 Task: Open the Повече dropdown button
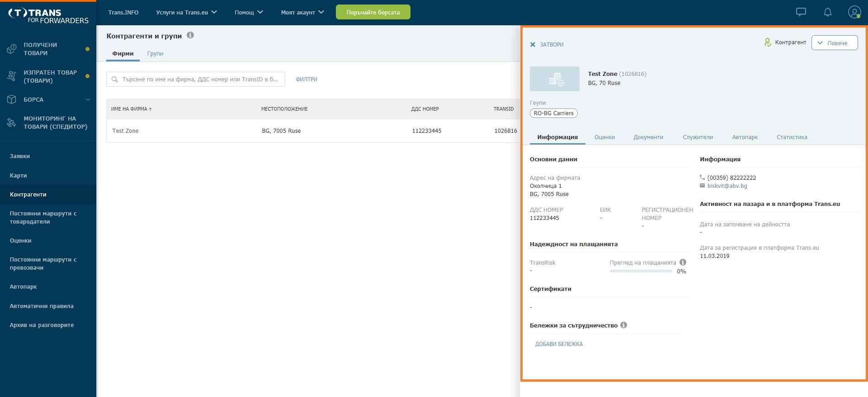(835, 43)
